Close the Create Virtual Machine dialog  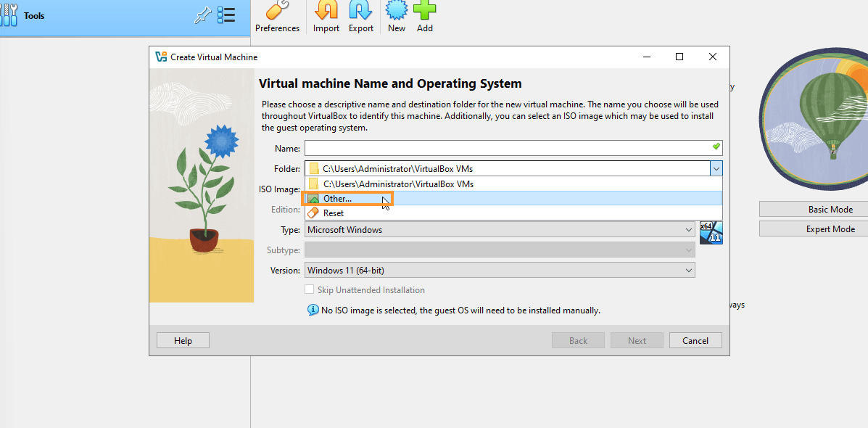tap(712, 57)
